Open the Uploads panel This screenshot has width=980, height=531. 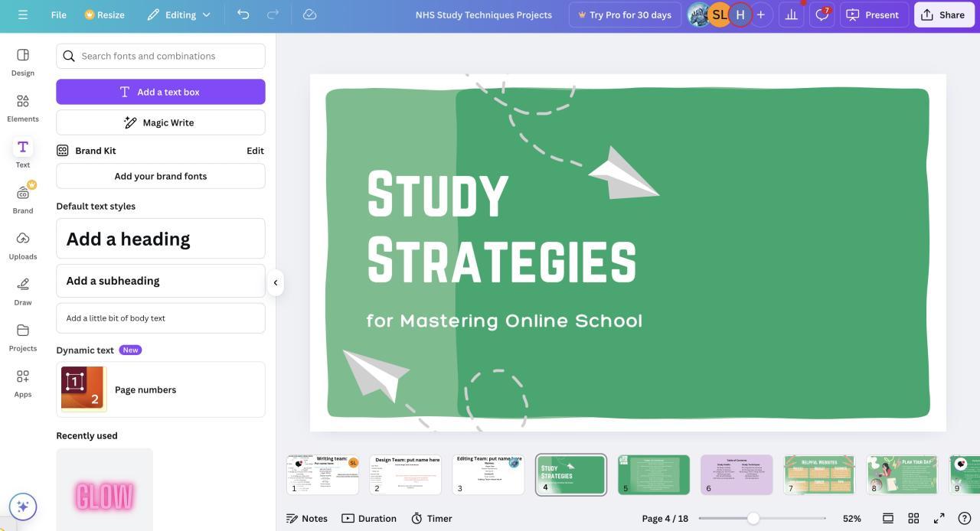[23, 246]
